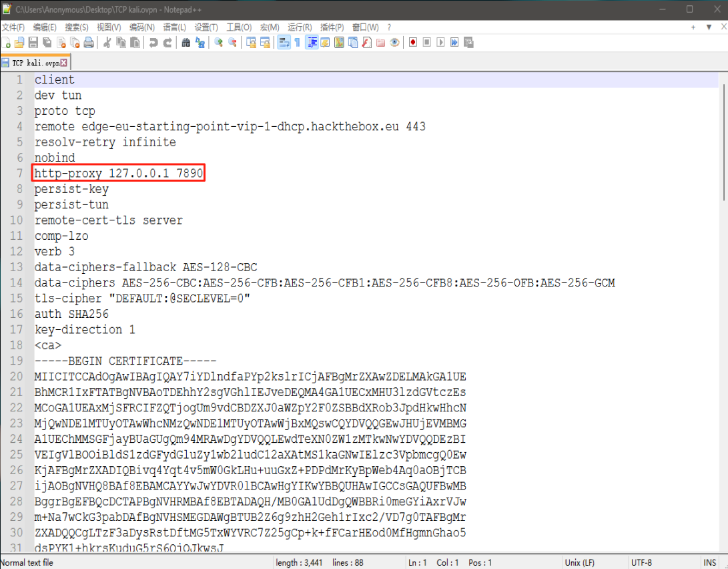Click the Undo arrow icon
The height and width of the screenshot is (569, 728).
click(x=153, y=43)
